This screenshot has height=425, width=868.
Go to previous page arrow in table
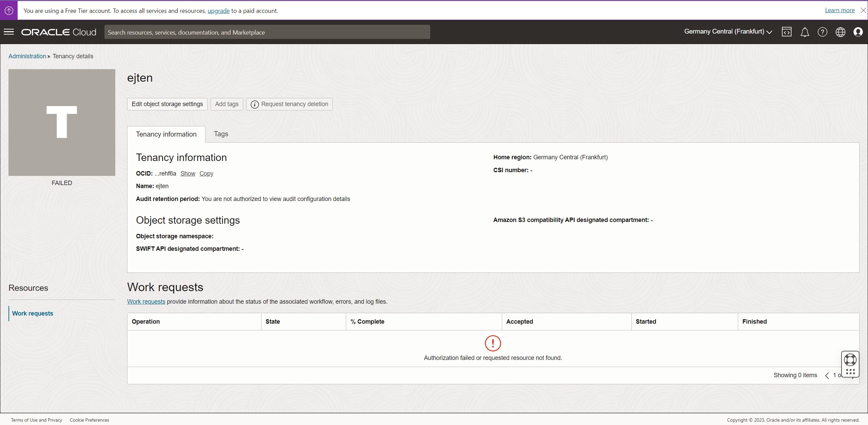(827, 376)
